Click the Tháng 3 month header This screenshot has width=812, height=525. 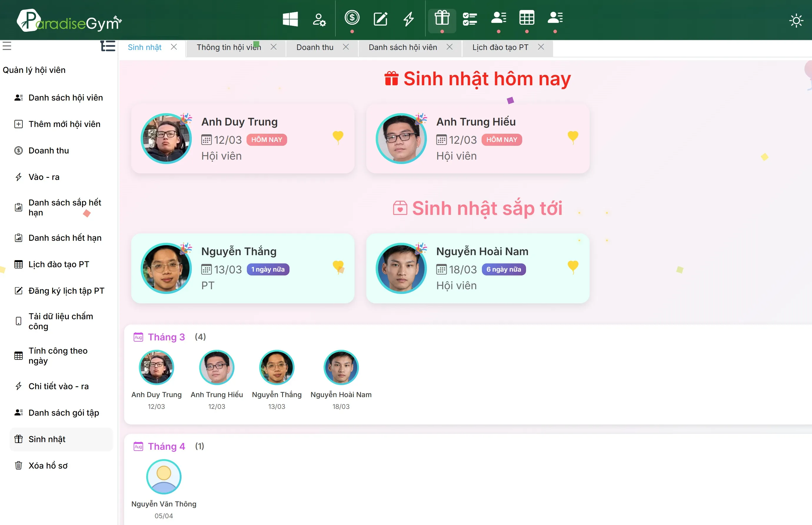[x=166, y=337]
